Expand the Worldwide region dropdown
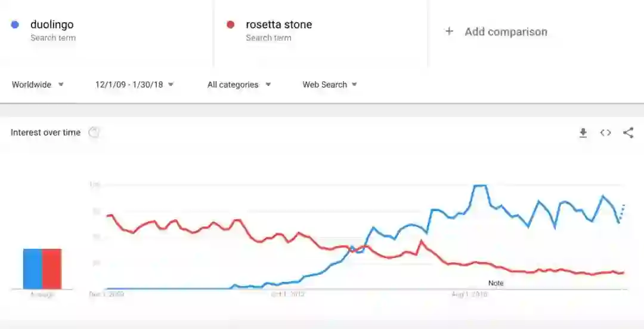Screen dimensions: 644x329 point(38,85)
